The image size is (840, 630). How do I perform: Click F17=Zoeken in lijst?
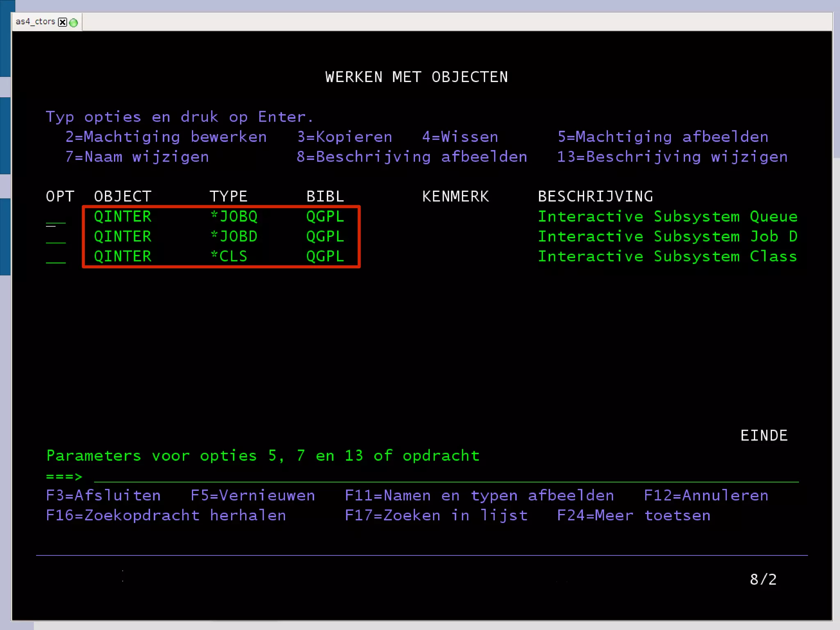(436, 516)
